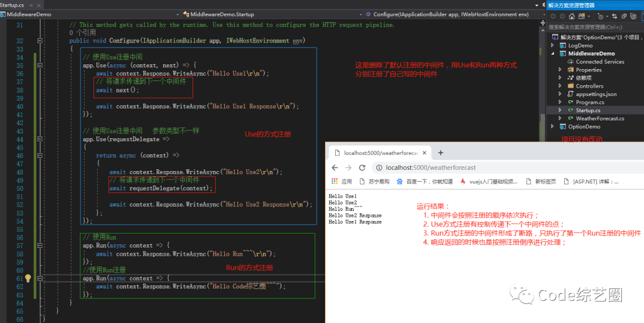Collapse the app.Use block at line 44
Viewport: 644px width, 323px height.
click(40, 139)
